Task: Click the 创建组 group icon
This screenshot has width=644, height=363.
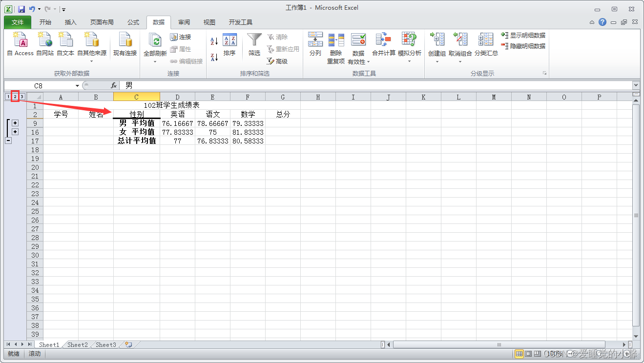Action: pos(437,40)
